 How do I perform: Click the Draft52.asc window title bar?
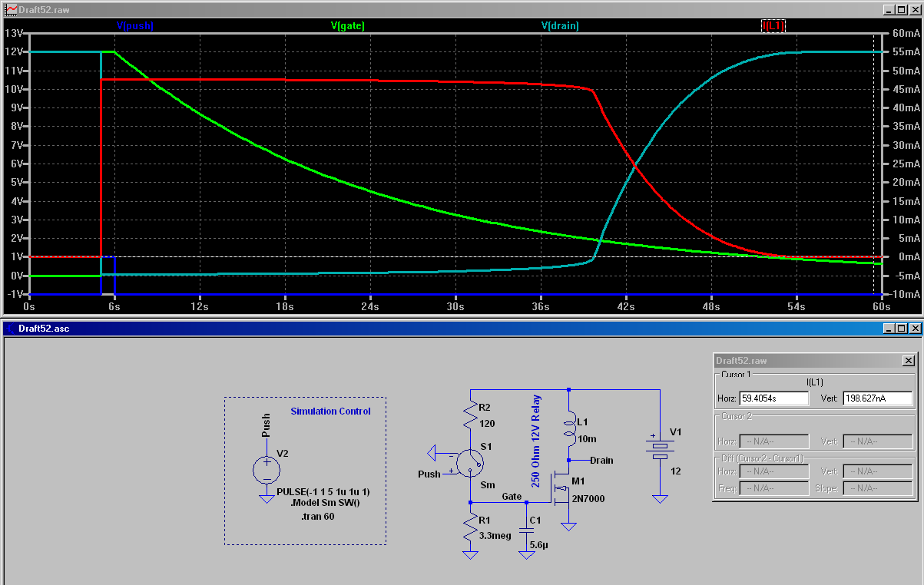pyautogui.click(x=462, y=329)
